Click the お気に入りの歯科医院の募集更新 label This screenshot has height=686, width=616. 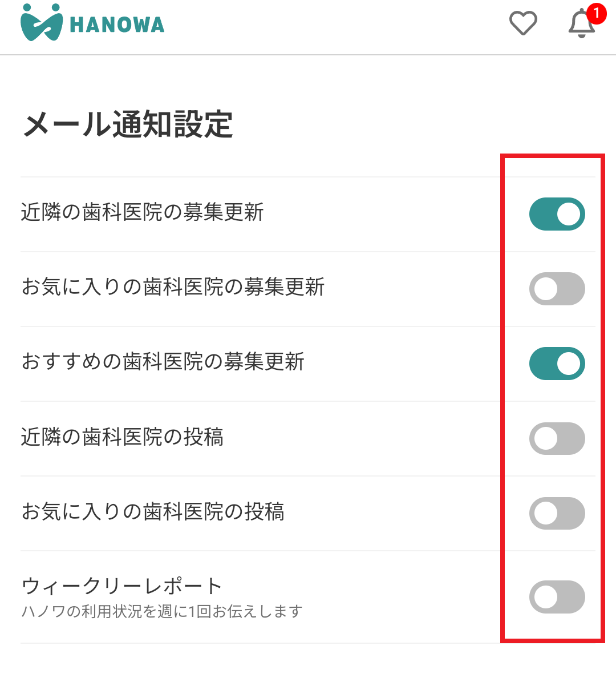pyautogui.click(x=173, y=286)
